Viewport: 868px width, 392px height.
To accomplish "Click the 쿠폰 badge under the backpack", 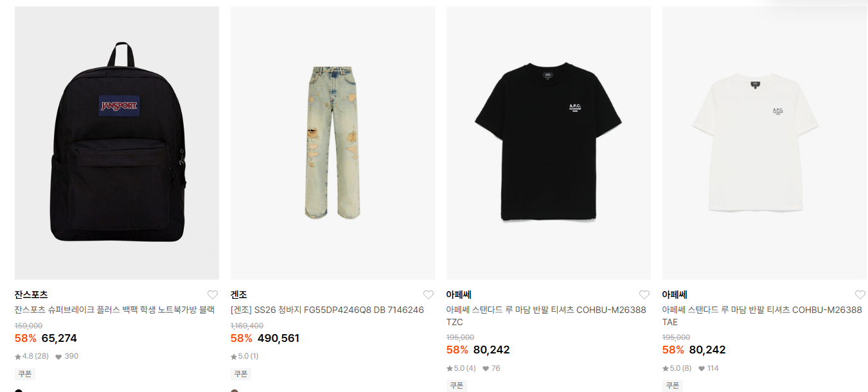I will pyautogui.click(x=25, y=374).
